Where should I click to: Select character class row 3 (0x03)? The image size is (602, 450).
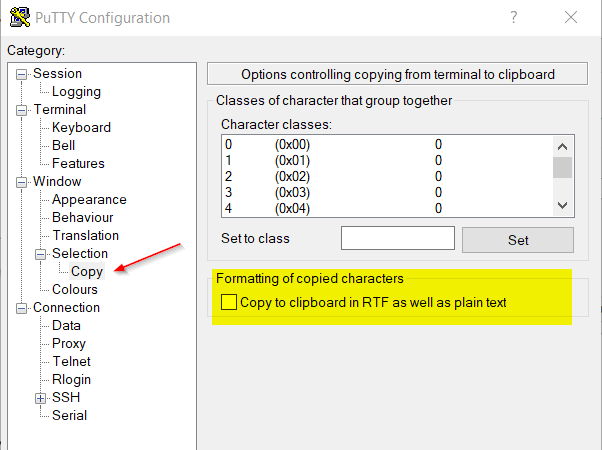point(387,192)
